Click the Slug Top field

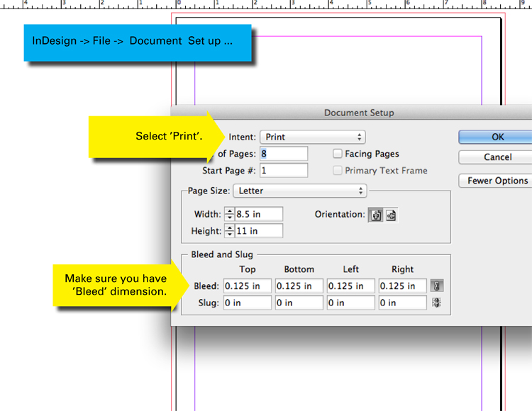[248, 303]
